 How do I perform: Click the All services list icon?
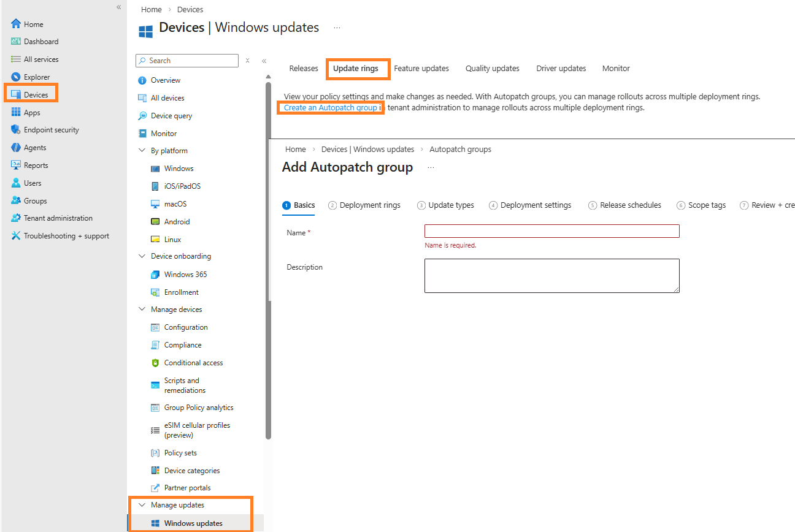point(16,59)
